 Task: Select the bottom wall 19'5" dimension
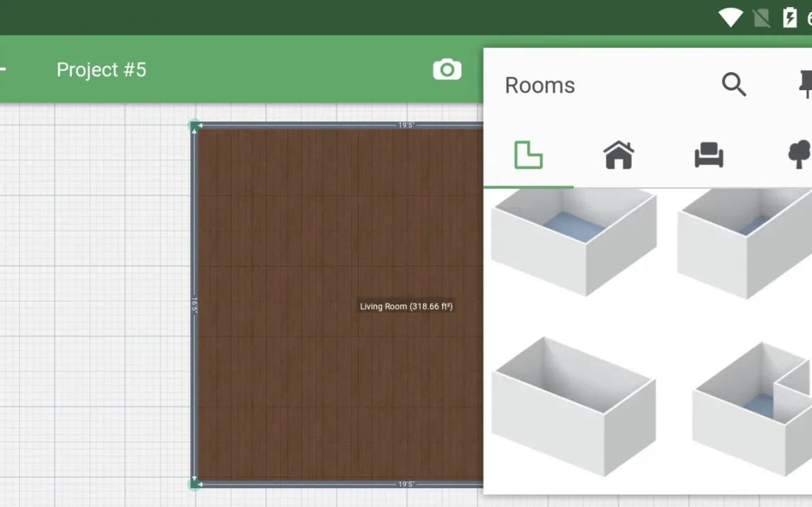point(406,484)
